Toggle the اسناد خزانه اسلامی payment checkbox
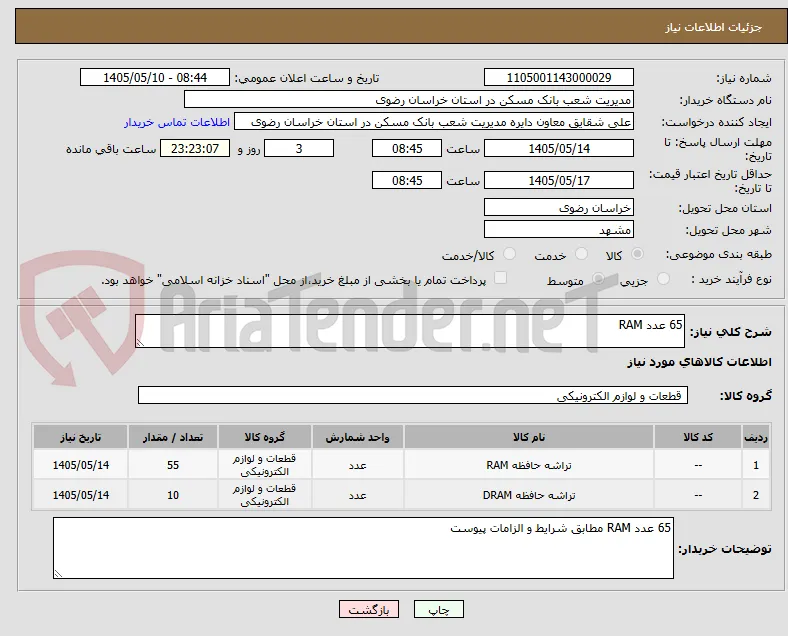This screenshot has height=636, width=788. [501, 278]
